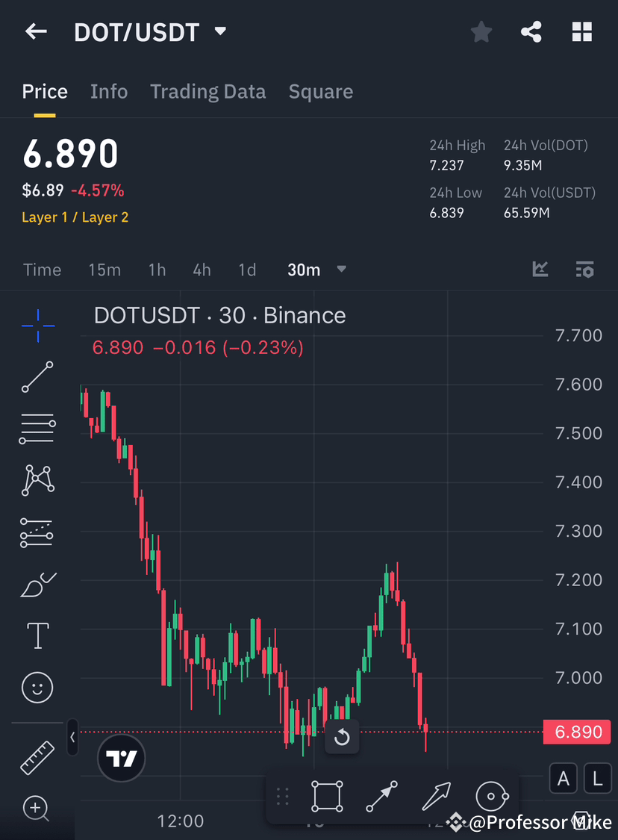Open the trading pair dropdown

click(219, 31)
